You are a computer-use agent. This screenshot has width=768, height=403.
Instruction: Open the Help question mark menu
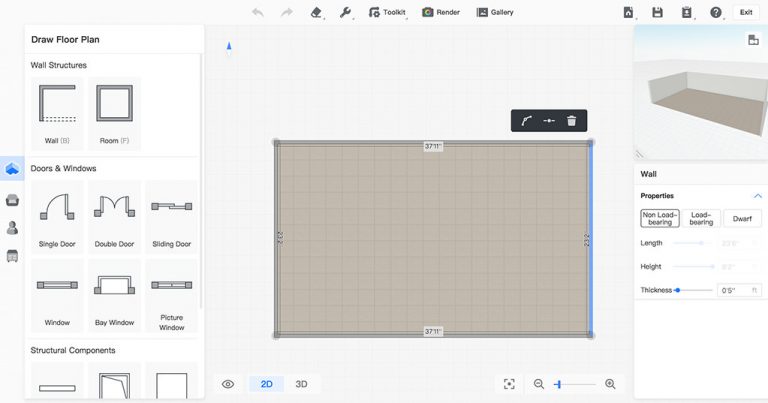(716, 12)
